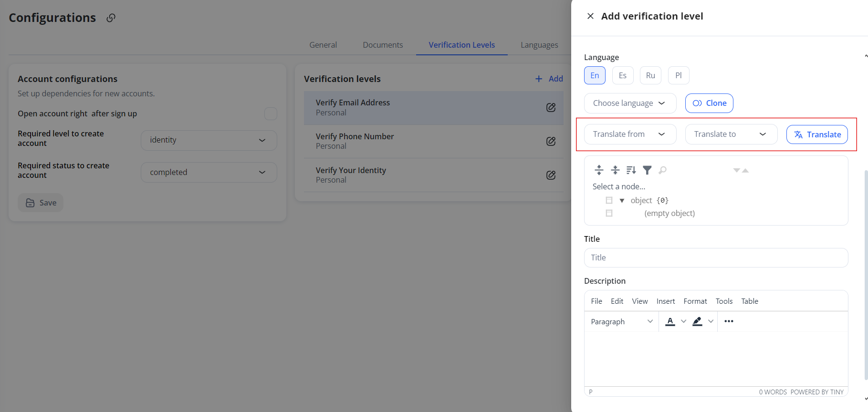Expand all fields in the JSON editor
Screen dimensions: 868x412
(599, 170)
